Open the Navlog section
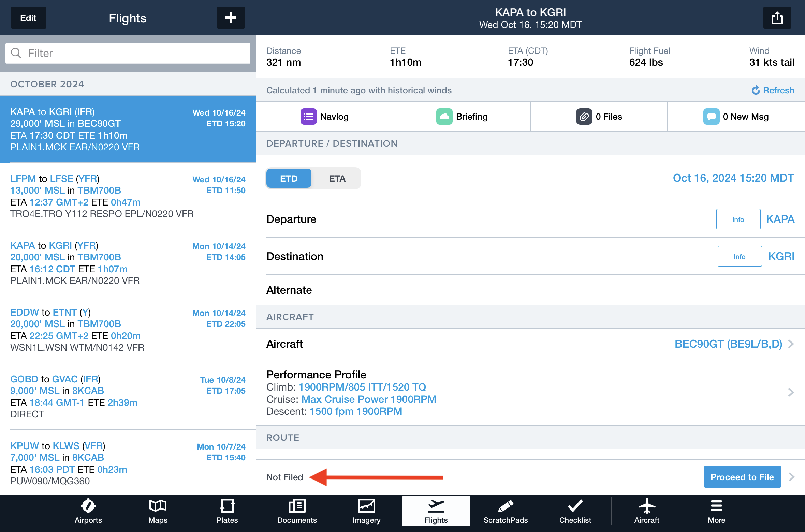This screenshot has height=532, width=805. pyautogui.click(x=324, y=117)
